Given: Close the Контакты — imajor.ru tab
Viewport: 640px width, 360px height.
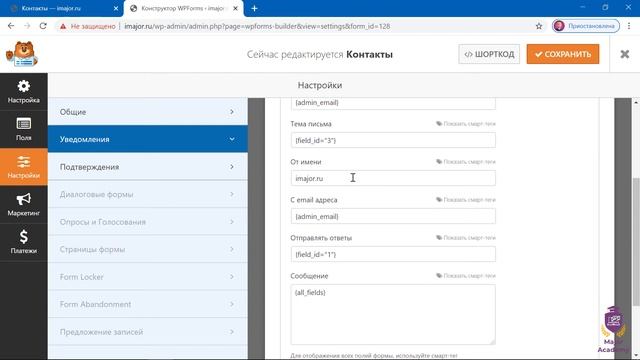Looking at the screenshot, I should 116,8.
